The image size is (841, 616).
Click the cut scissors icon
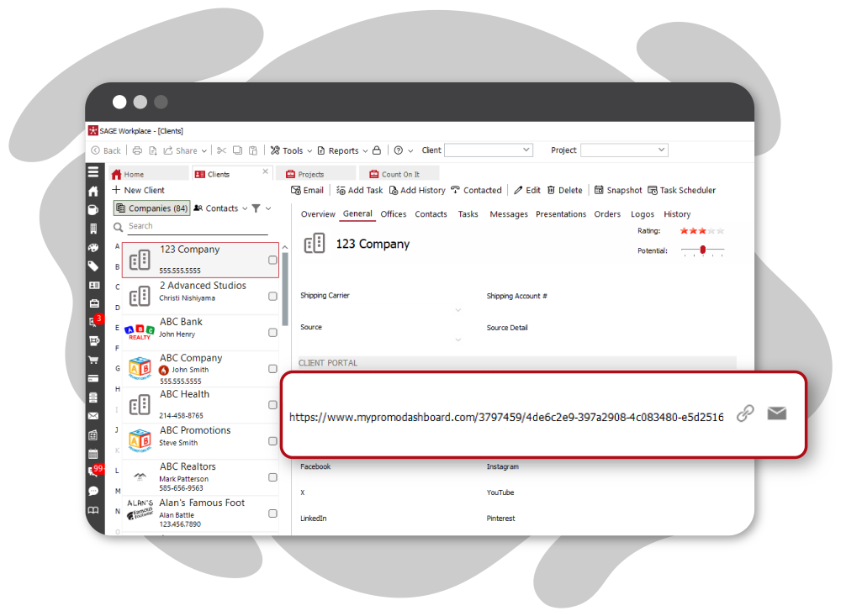coord(221,150)
